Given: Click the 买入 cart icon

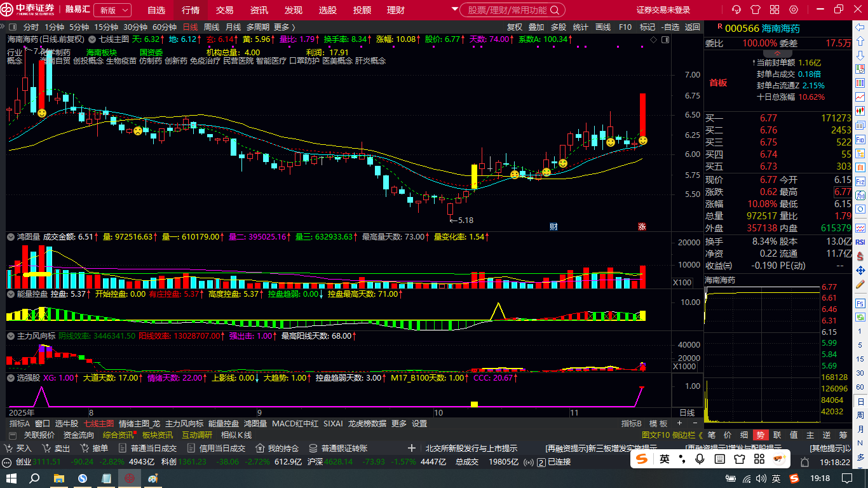Looking at the screenshot, I should [x=8, y=448].
